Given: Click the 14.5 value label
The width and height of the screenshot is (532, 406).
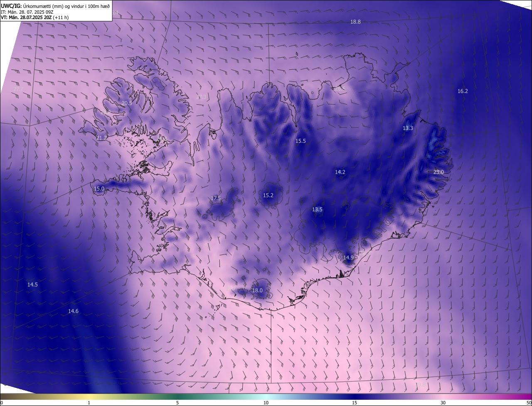Looking at the screenshot, I should [32, 285].
